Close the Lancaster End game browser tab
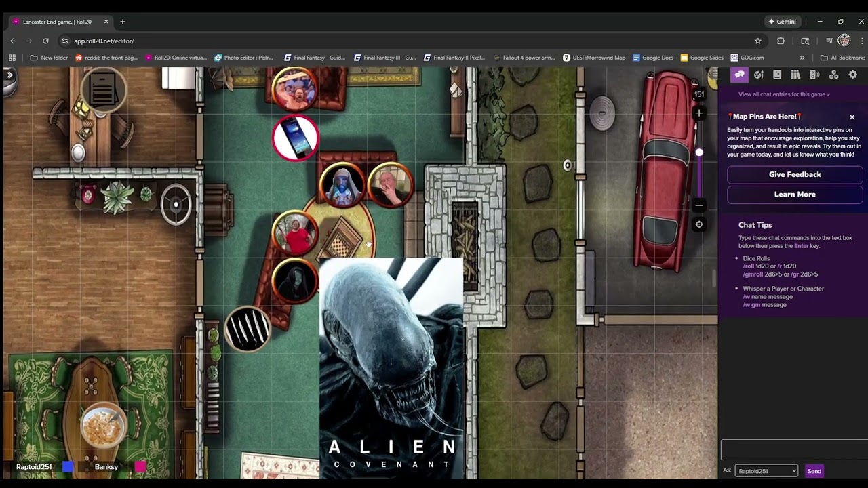The width and height of the screenshot is (868, 488). pyautogui.click(x=106, y=22)
